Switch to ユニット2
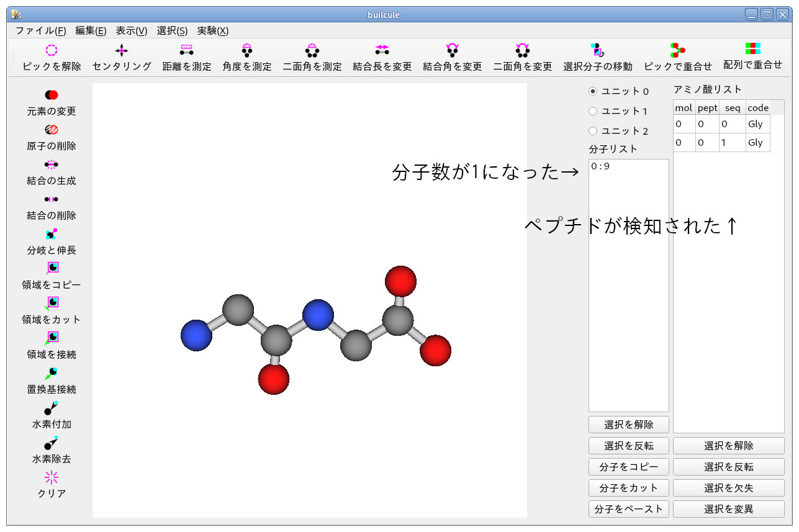 pos(594,131)
